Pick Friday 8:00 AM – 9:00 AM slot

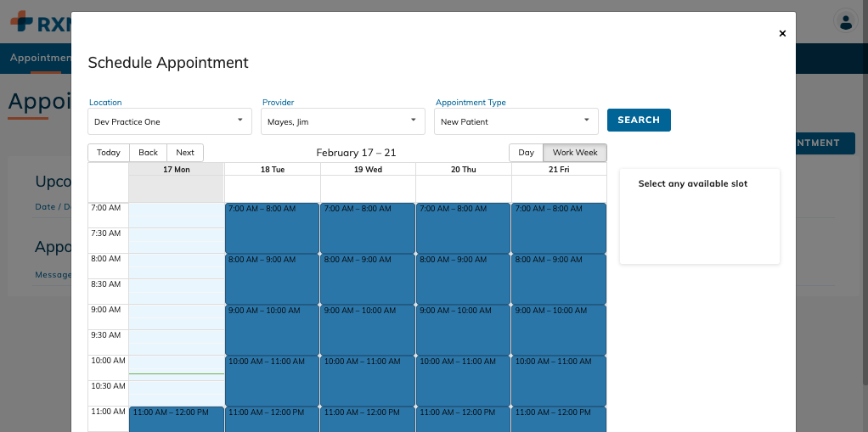tap(559, 279)
